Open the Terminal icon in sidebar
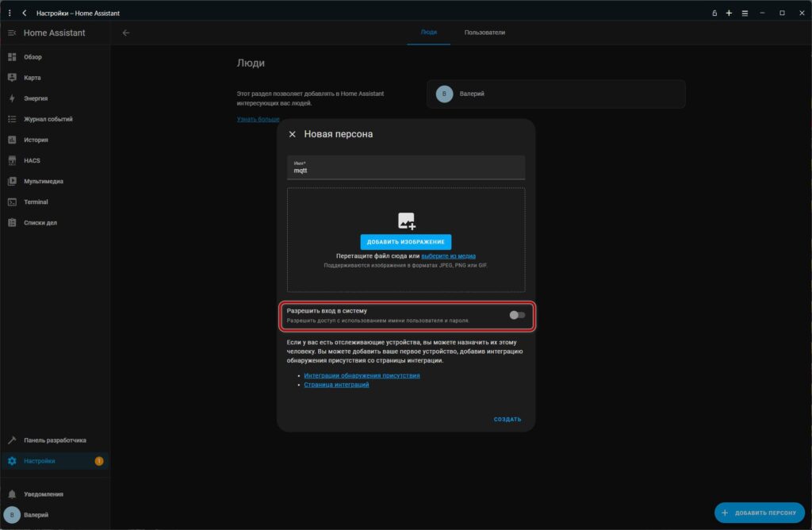The image size is (812, 530). click(12, 202)
